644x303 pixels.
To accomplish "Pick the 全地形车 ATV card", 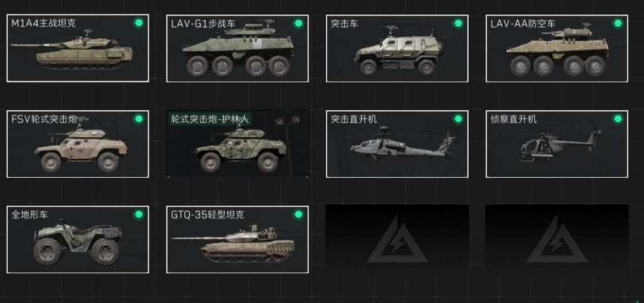I will 78,240.
